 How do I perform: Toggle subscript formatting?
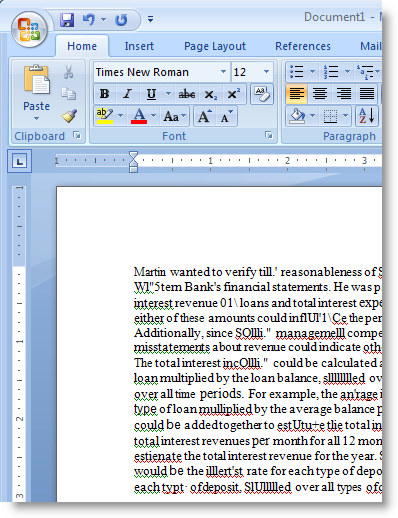[211, 95]
